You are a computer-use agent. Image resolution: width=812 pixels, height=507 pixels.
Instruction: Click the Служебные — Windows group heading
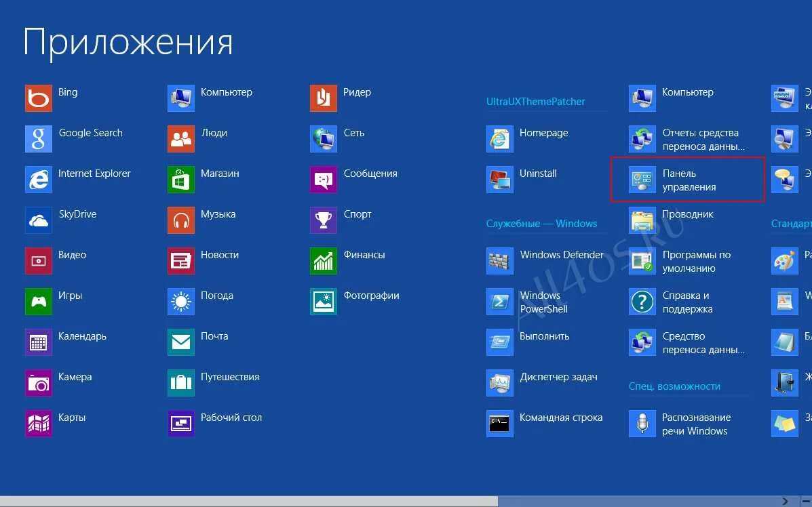tap(541, 224)
